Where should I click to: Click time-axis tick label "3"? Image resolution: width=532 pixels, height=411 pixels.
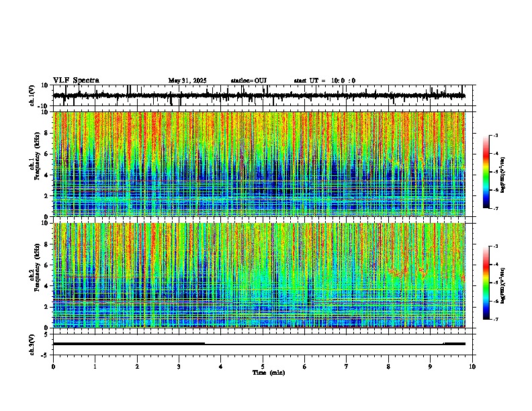(179, 367)
